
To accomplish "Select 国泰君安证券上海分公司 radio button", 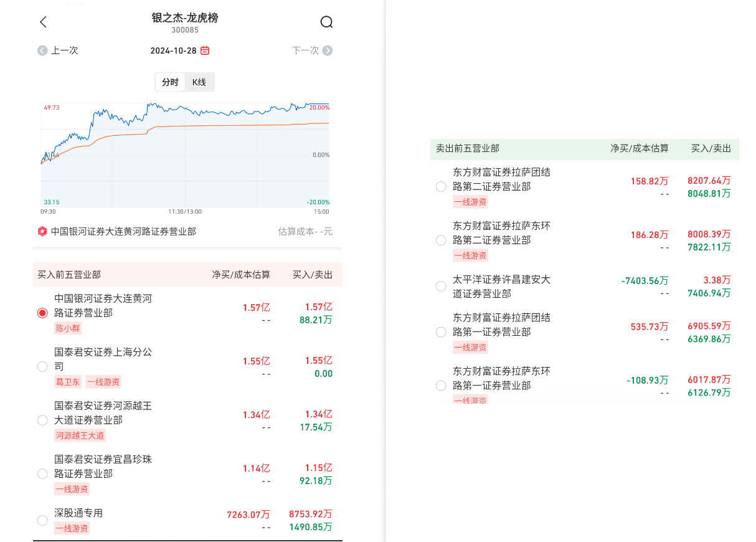I will 42,366.
